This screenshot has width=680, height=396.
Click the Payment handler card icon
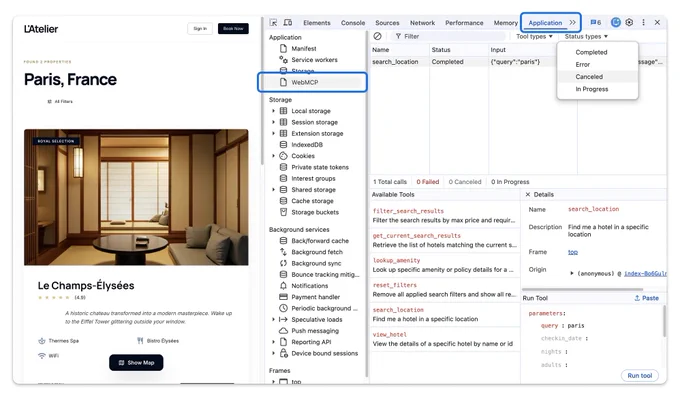pyautogui.click(x=283, y=297)
